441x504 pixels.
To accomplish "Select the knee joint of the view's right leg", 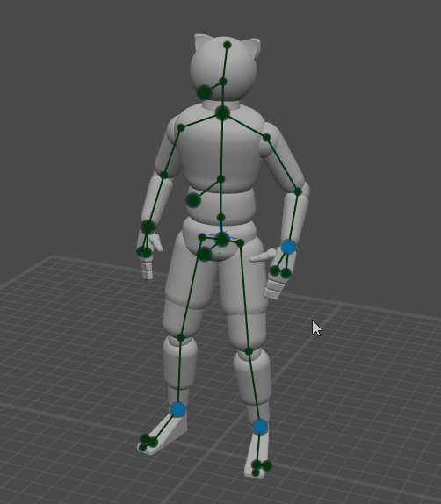I will point(249,351).
